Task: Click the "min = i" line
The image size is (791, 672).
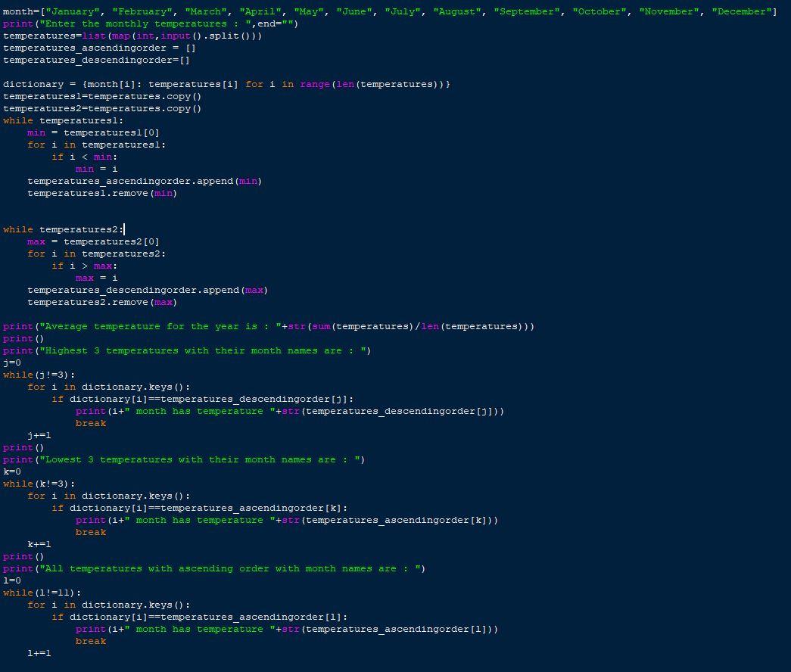Action: point(96,169)
